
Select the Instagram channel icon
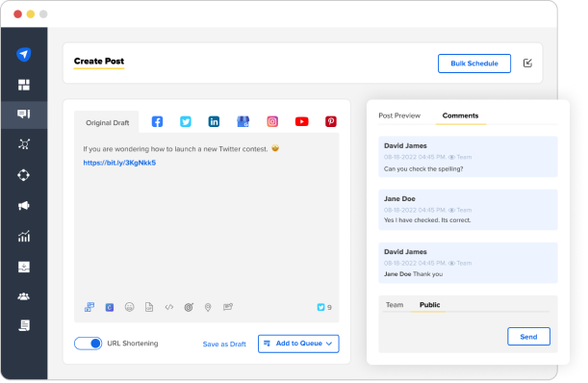point(272,121)
